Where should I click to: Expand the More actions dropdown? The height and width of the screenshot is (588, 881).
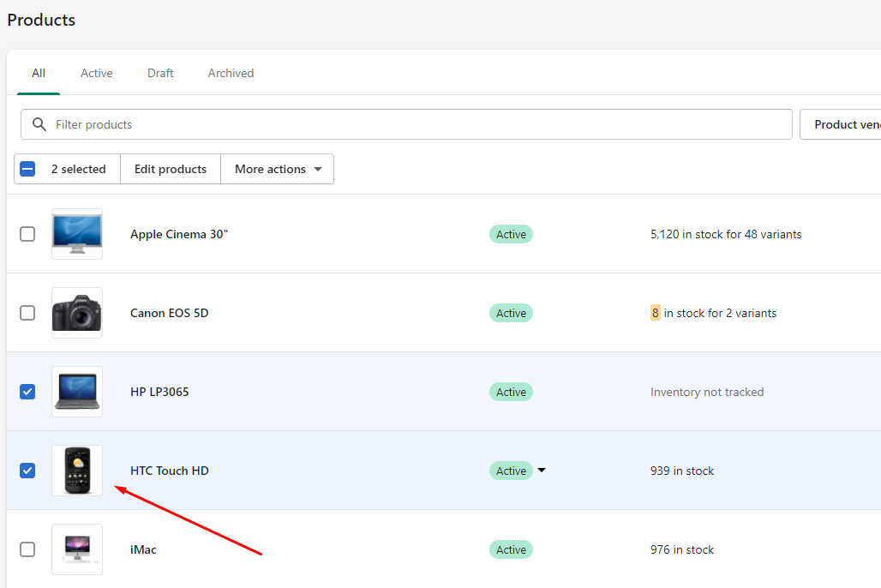tap(278, 169)
